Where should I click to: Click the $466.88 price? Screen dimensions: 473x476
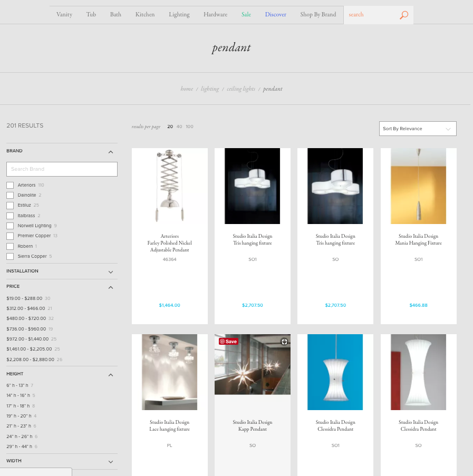coord(418,305)
